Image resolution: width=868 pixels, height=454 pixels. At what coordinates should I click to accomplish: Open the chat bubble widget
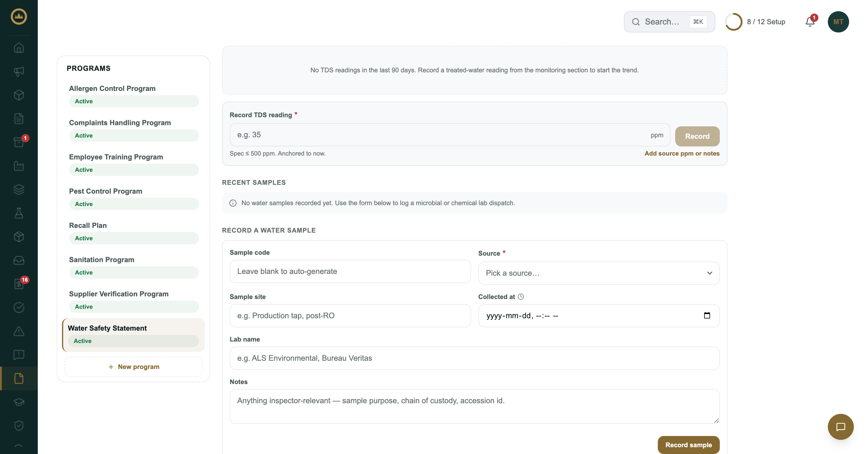coord(840,427)
